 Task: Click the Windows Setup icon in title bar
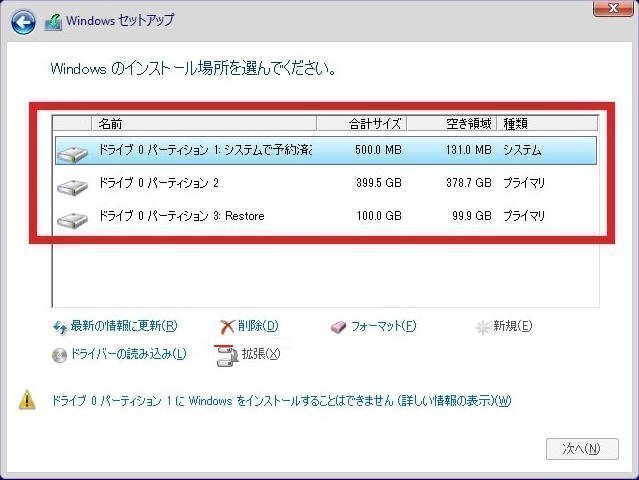click(x=53, y=22)
